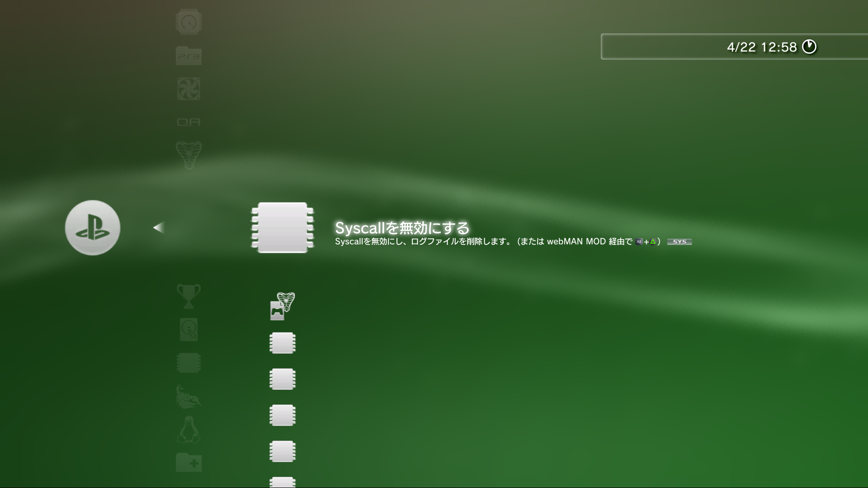Click the 4/22 12:58 date display
The image size is (868, 488).
point(762,47)
